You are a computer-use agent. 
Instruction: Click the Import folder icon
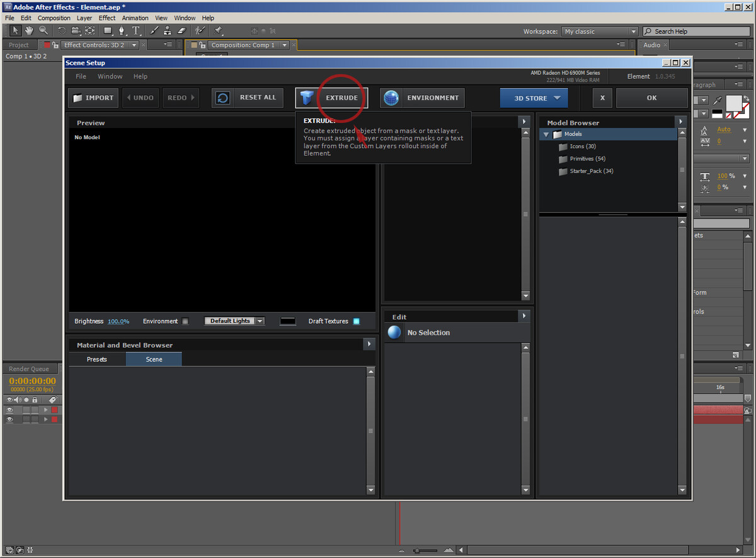click(78, 98)
